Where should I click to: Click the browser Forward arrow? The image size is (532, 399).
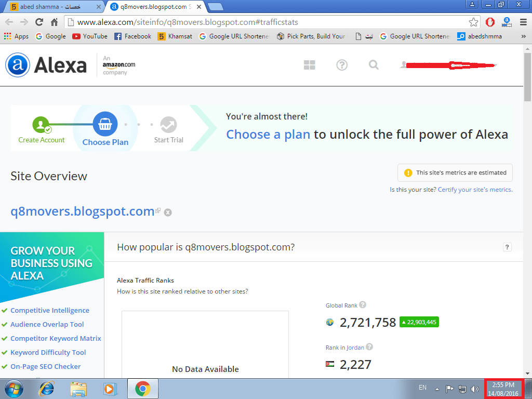[x=24, y=22]
